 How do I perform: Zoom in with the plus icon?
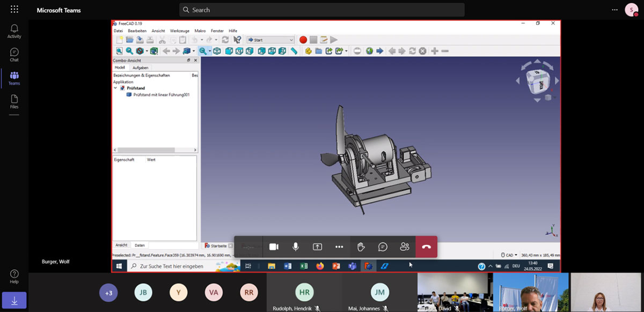pyautogui.click(x=434, y=51)
